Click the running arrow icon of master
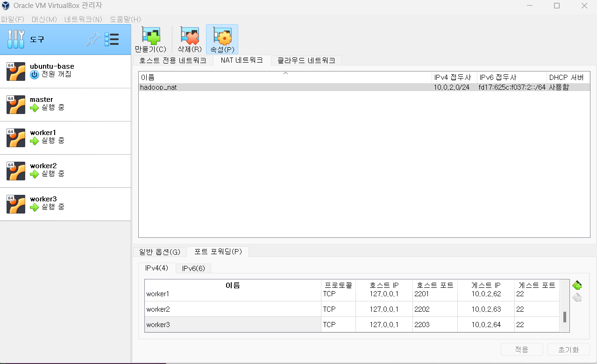The width and height of the screenshot is (597, 364). pyautogui.click(x=35, y=108)
